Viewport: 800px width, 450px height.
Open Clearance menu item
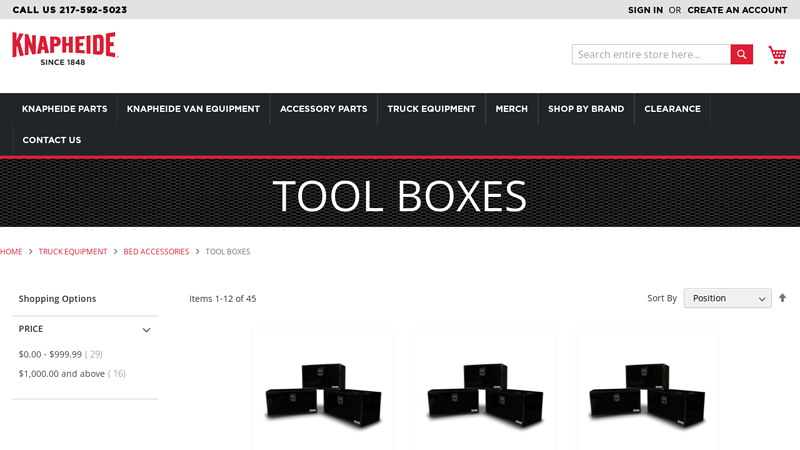[x=672, y=109]
